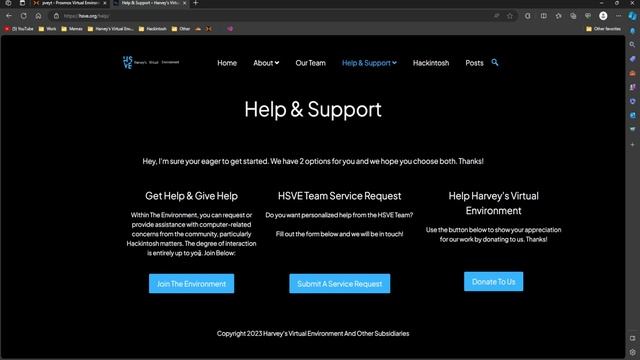The image size is (640, 360).
Task: Close the Help & Support tab
Action: [184, 3]
